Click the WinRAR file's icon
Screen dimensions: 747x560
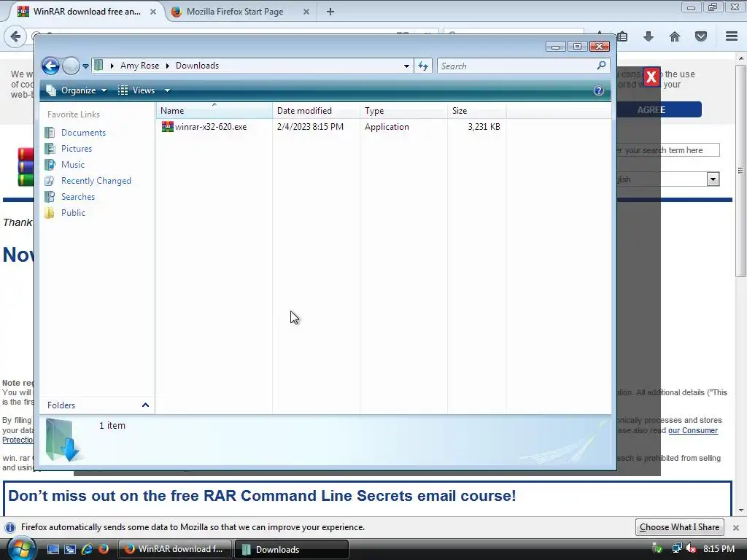(168, 127)
